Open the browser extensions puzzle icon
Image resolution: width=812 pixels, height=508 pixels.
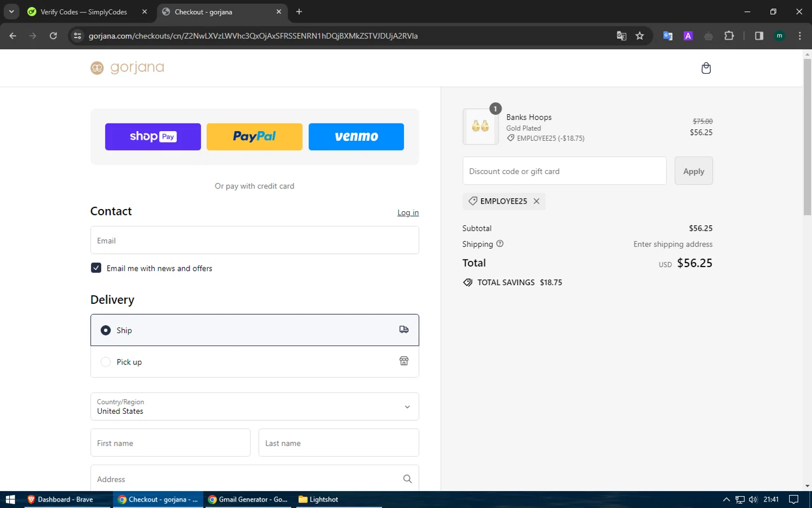pos(729,36)
